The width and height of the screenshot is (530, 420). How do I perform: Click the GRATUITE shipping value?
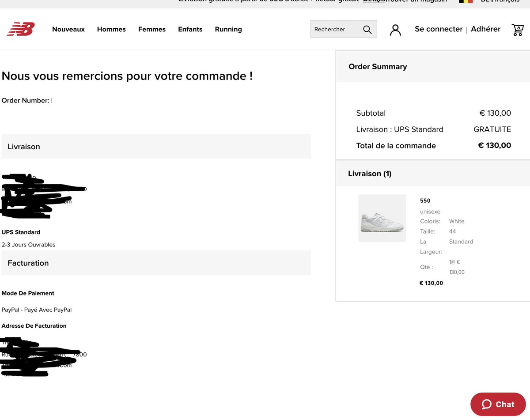point(492,129)
